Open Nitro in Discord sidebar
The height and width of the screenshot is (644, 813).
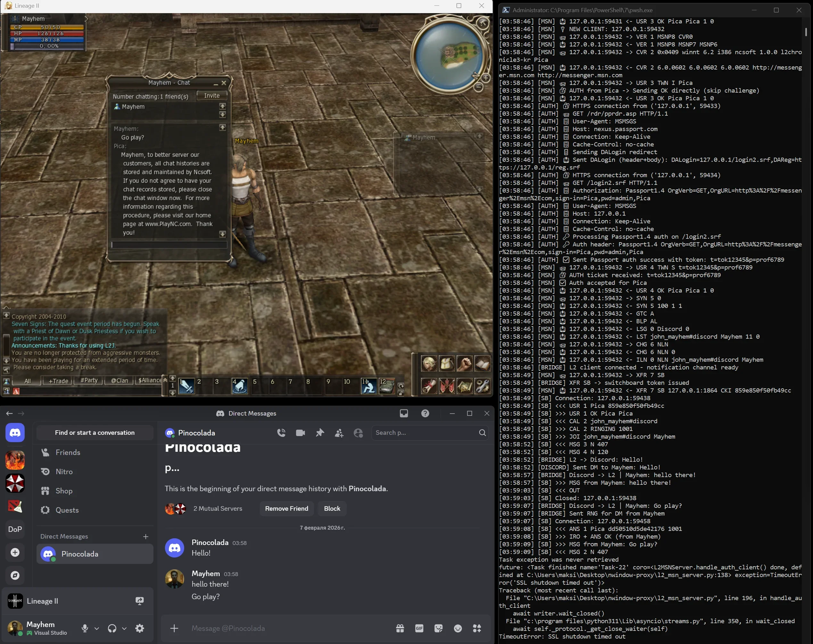point(95,472)
